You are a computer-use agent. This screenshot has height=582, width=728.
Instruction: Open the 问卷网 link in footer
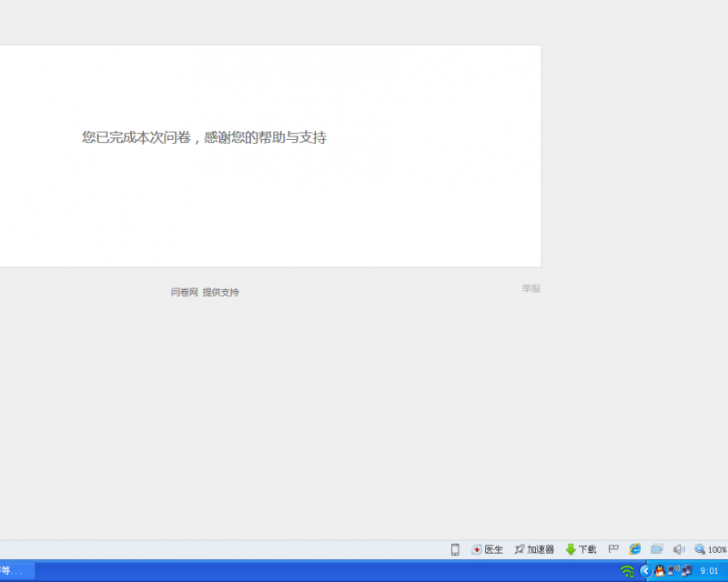[185, 293]
